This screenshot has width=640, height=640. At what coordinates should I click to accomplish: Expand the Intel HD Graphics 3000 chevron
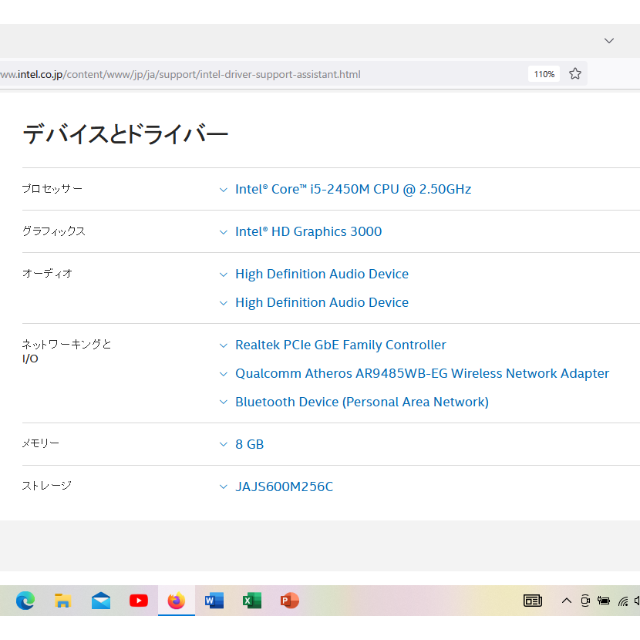click(223, 232)
